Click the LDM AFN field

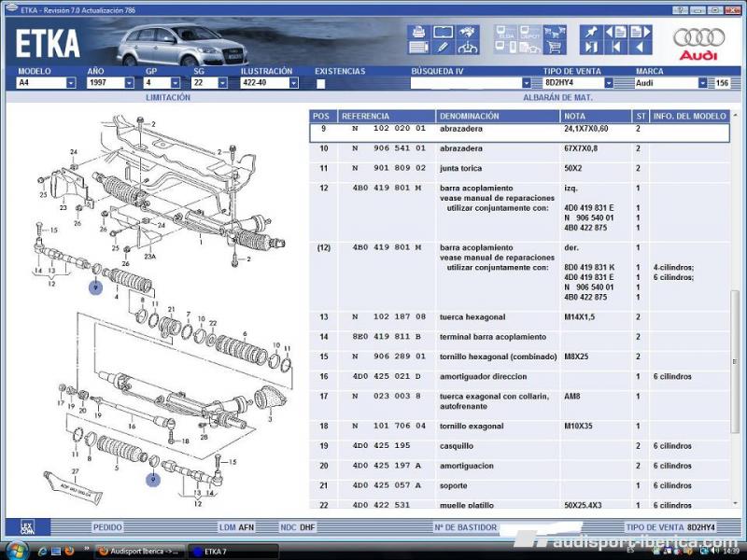coord(237,527)
